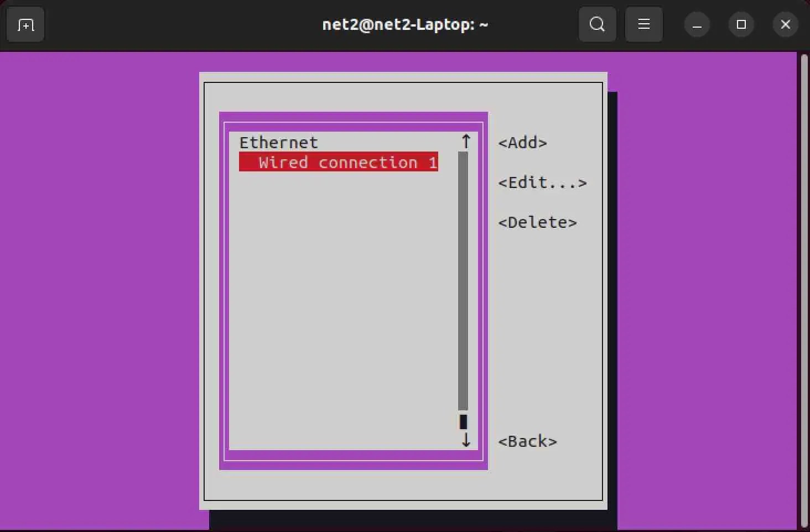Go back with the <Back> option
This screenshot has width=810, height=532.
point(527,441)
